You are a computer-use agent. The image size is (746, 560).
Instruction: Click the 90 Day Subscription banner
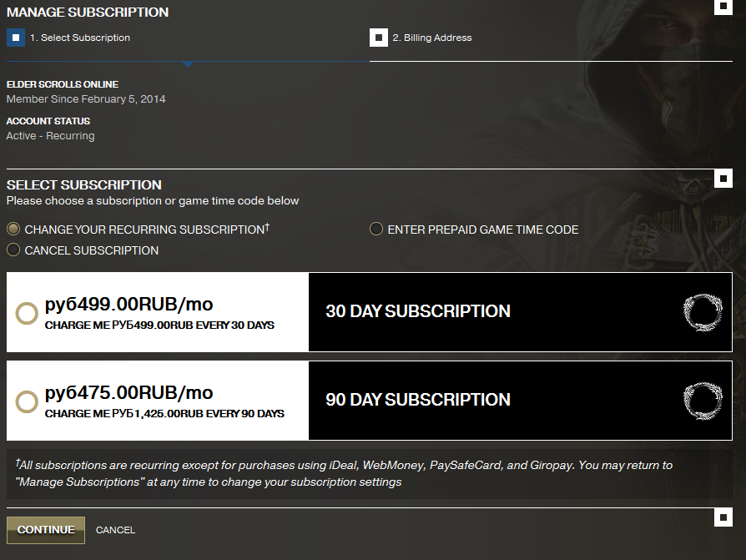pyautogui.click(x=520, y=401)
